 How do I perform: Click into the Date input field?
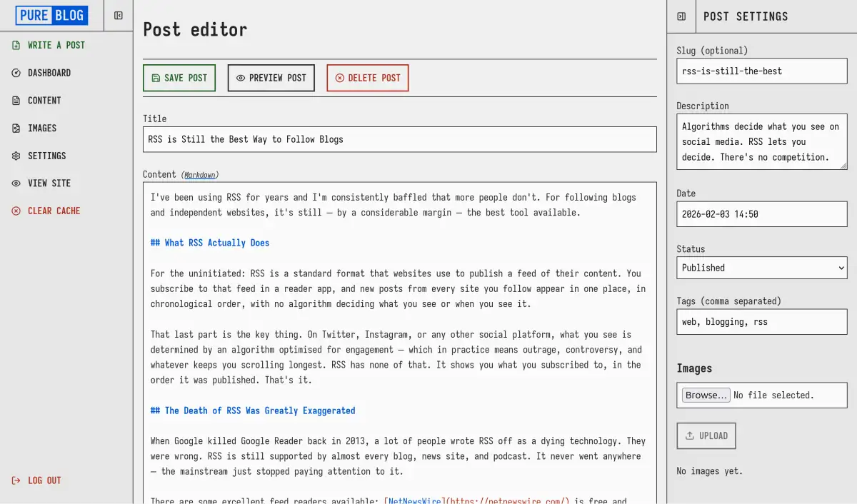tap(762, 213)
